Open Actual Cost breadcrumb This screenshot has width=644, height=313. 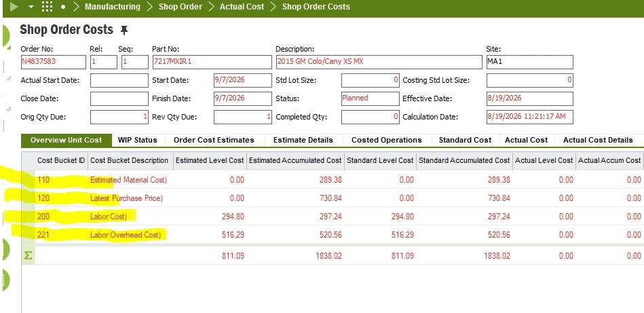tap(242, 7)
